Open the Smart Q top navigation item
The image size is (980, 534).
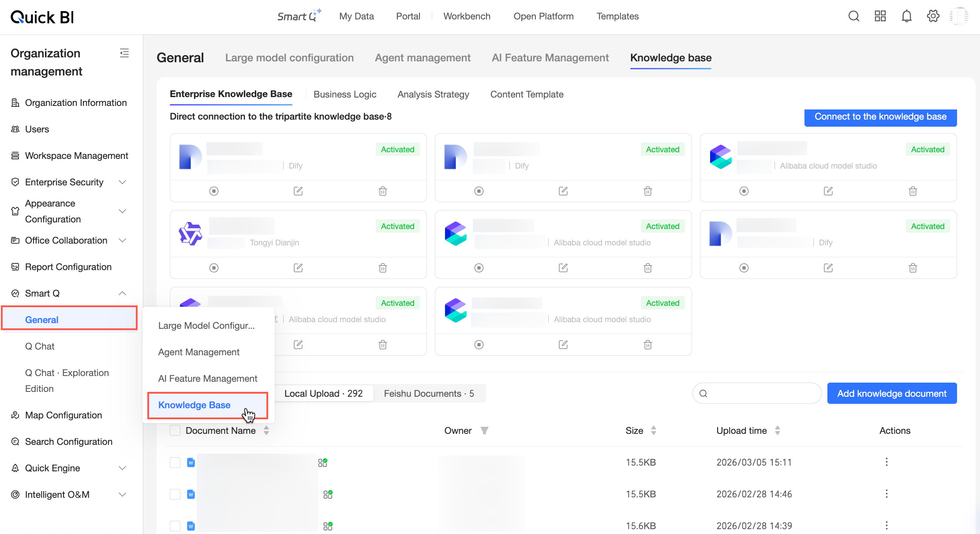click(299, 16)
